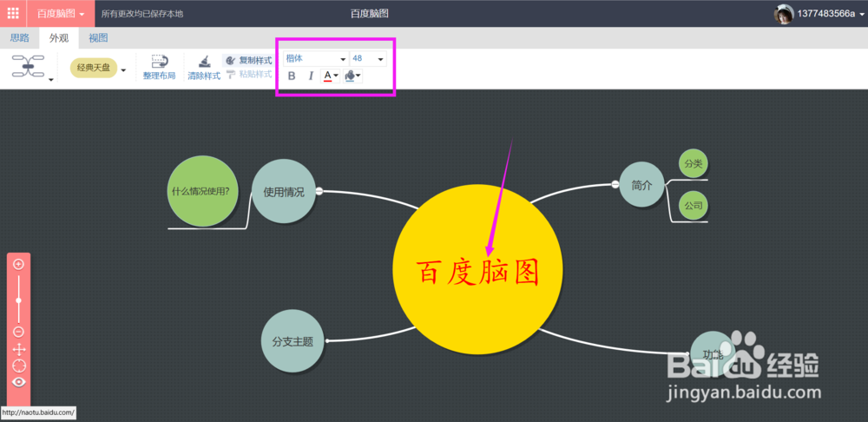This screenshot has width=868, height=422.
Task: Click 复制样式 copy style button
Action: click(249, 61)
